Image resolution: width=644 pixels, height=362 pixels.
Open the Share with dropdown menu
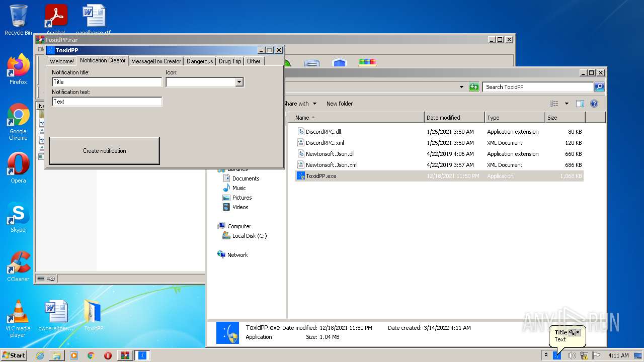click(300, 104)
